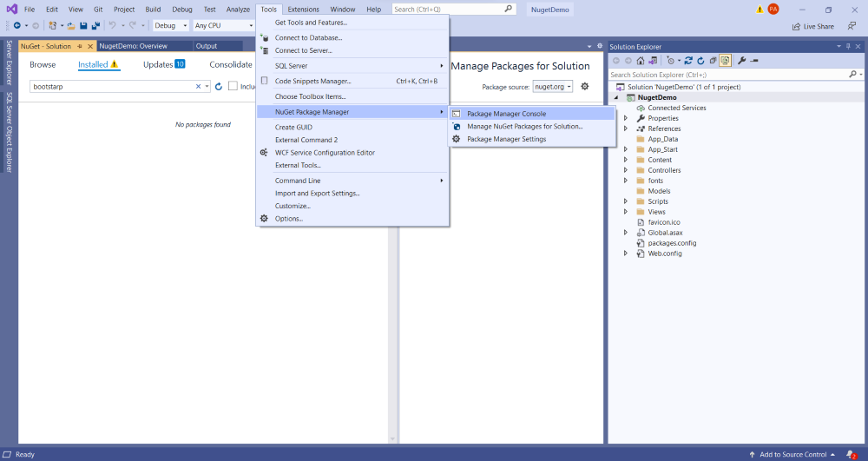
Task: Choose Manage NuGet Packages for Solution
Action: [x=532, y=126]
